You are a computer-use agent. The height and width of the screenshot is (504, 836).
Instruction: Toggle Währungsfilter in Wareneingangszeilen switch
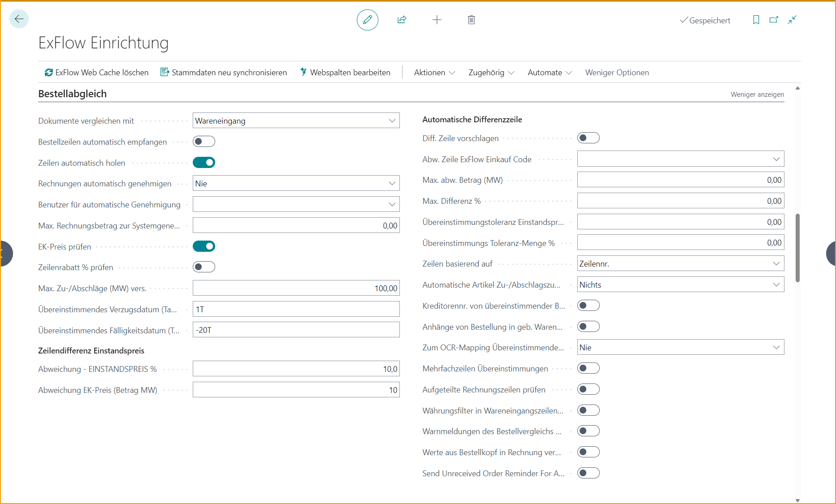[589, 410]
